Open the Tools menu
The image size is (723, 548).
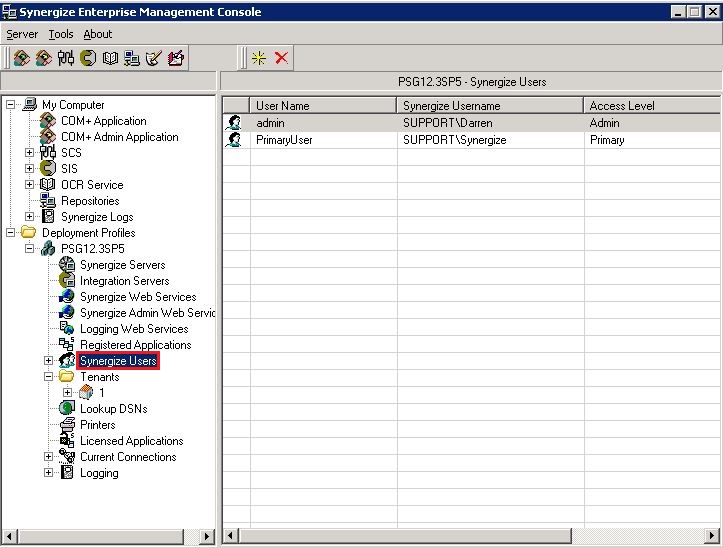[61, 34]
